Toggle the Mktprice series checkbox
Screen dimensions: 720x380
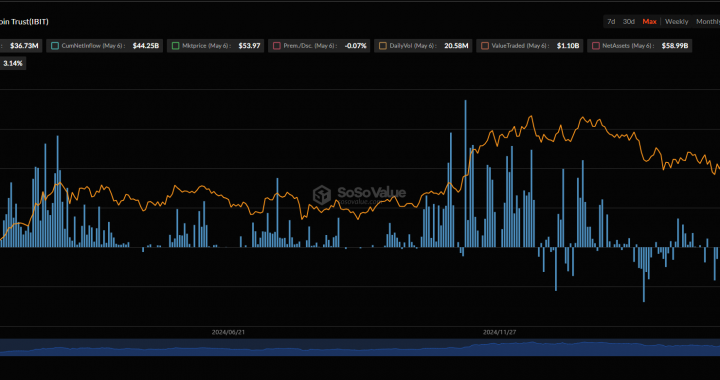coord(175,46)
